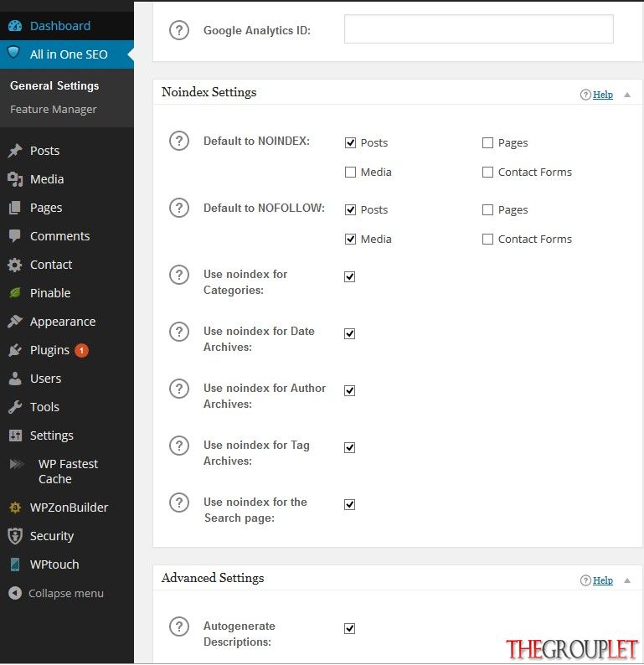Click the Appearance paintbrush icon
Screen dimensions: 644x665
(15, 322)
